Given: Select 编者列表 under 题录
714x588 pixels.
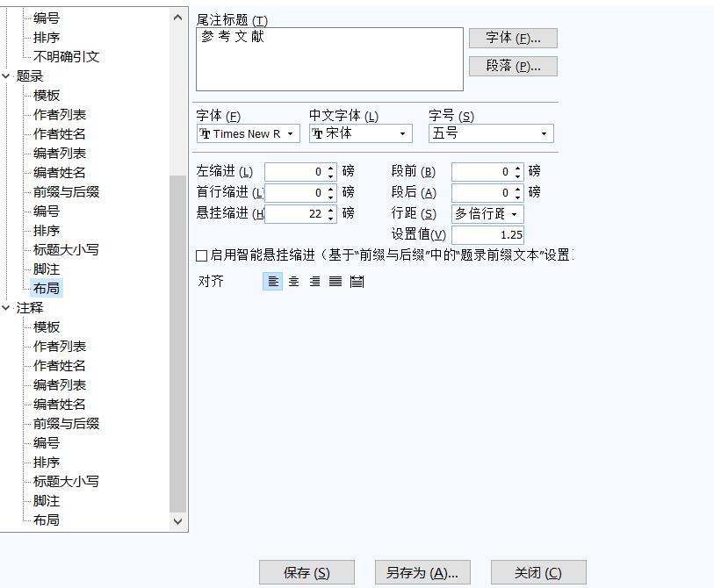Looking at the screenshot, I should click(x=60, y=153).
